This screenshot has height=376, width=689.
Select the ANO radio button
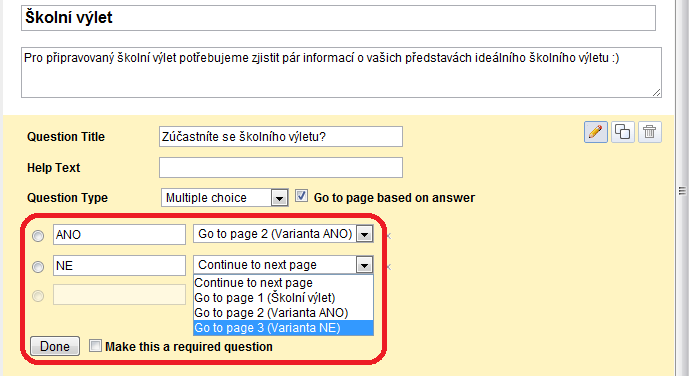(x=38, y=236)
